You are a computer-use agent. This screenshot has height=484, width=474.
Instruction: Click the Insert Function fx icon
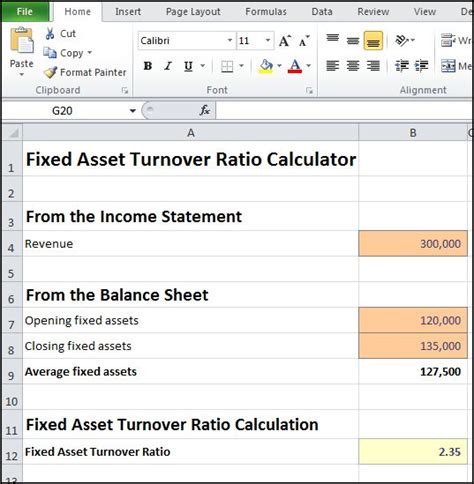(204, 110)
